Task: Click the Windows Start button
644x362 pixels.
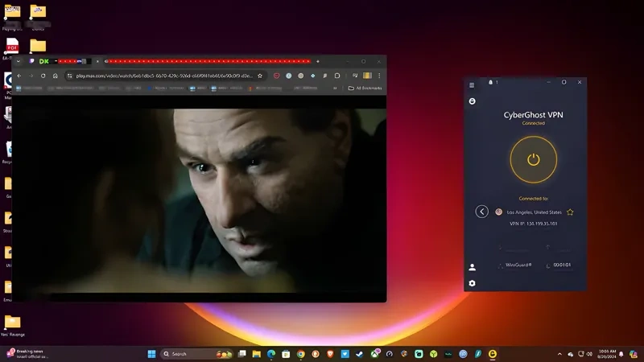Action: click(x=151, y=354)
